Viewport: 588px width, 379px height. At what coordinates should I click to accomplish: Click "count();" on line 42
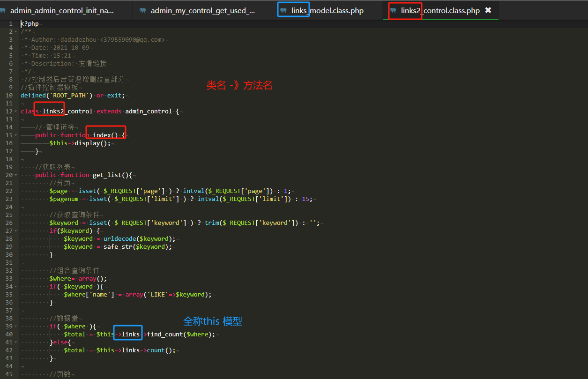click(161, 350)
